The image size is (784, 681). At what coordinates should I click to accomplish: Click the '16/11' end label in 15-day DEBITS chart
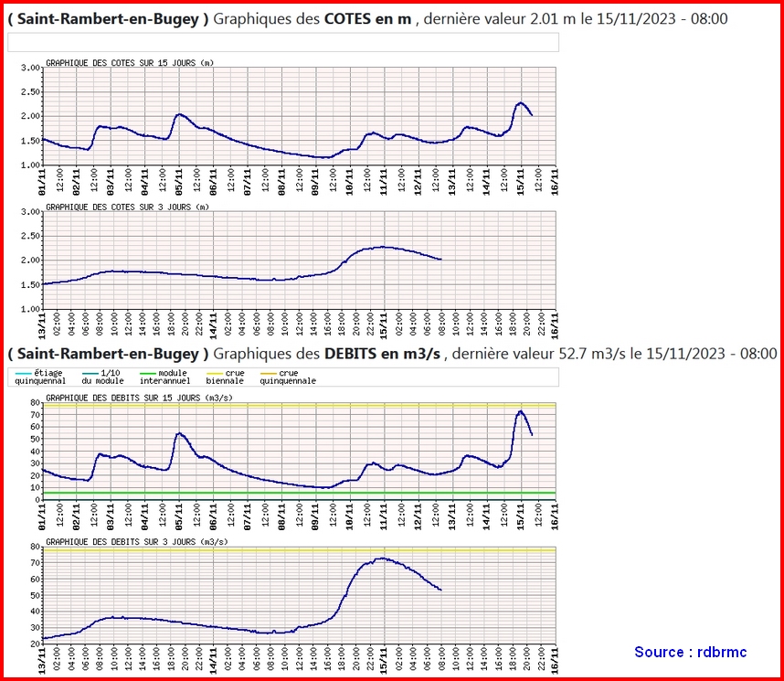click(555, 516)
